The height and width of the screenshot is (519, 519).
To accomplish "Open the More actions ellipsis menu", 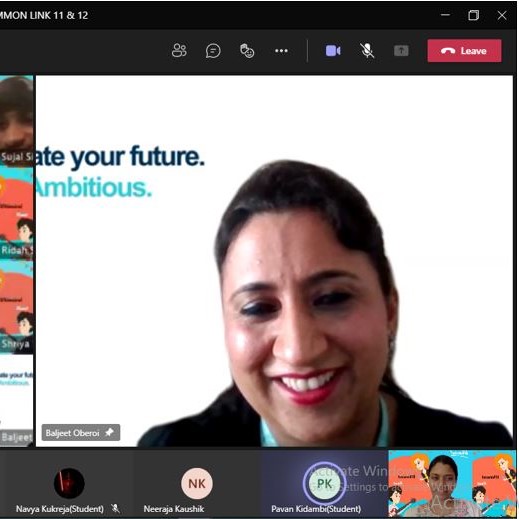I will [281, 51].
